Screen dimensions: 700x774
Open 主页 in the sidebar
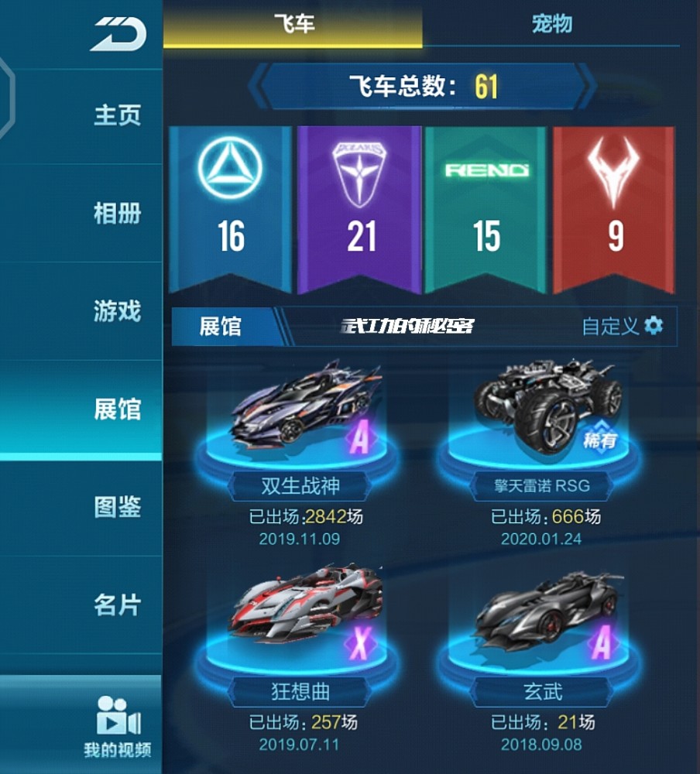coord(117,115)
